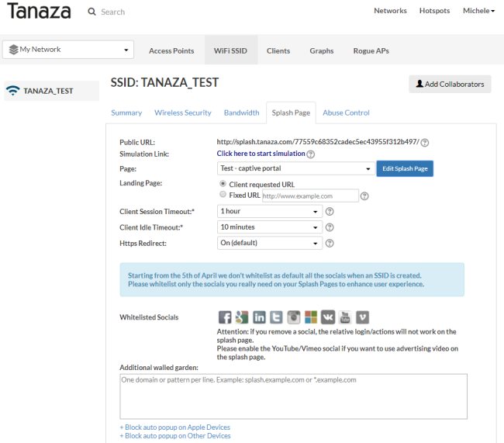Click help icon for Client Idle Timeout
Viewport: 504px width, 443px height.
[330, 227]
